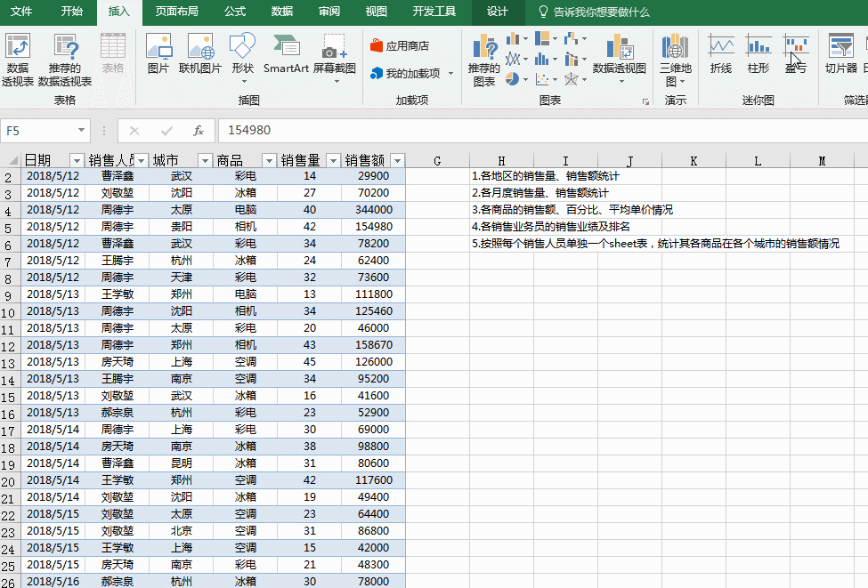Click the Select All corner button

pos(11,160)
